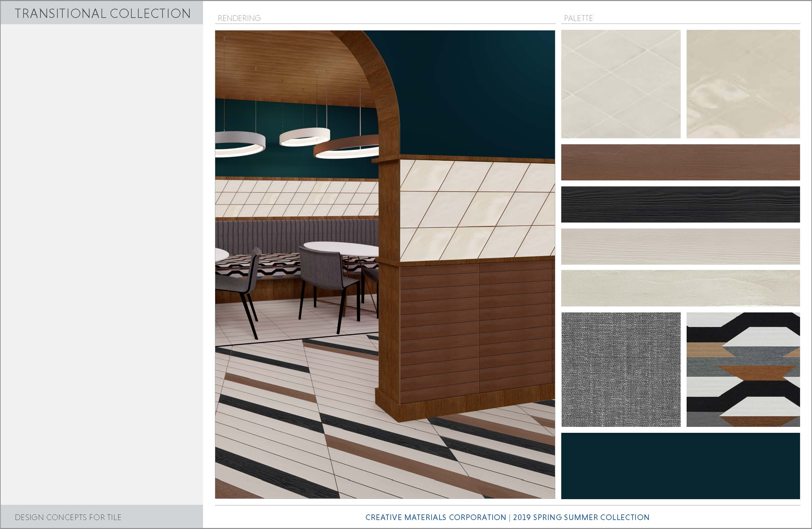
Task: Click the restaurant interior rendering image
Action: (x=385, y=264)
